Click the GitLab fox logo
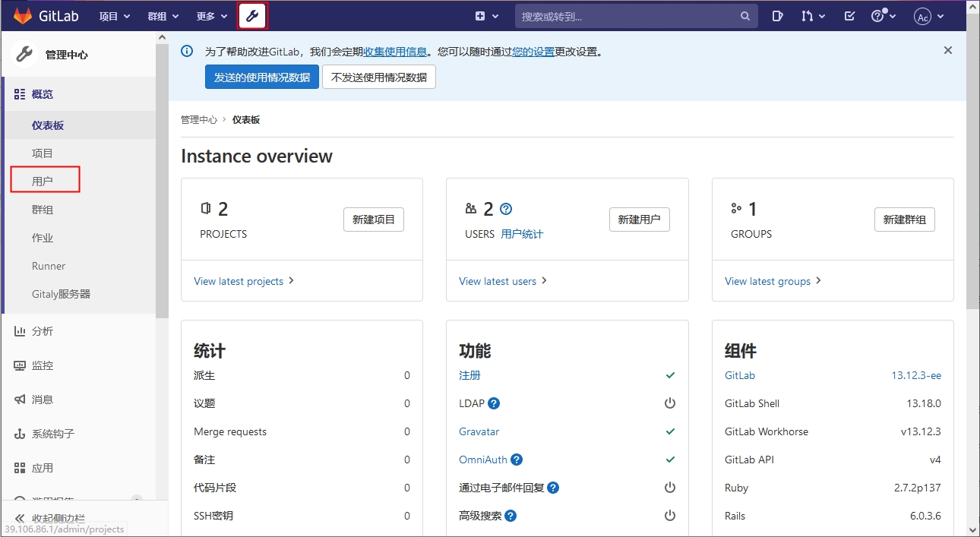Screen dimensions: 980x537 pyautogui.click(x=23, y=16)
